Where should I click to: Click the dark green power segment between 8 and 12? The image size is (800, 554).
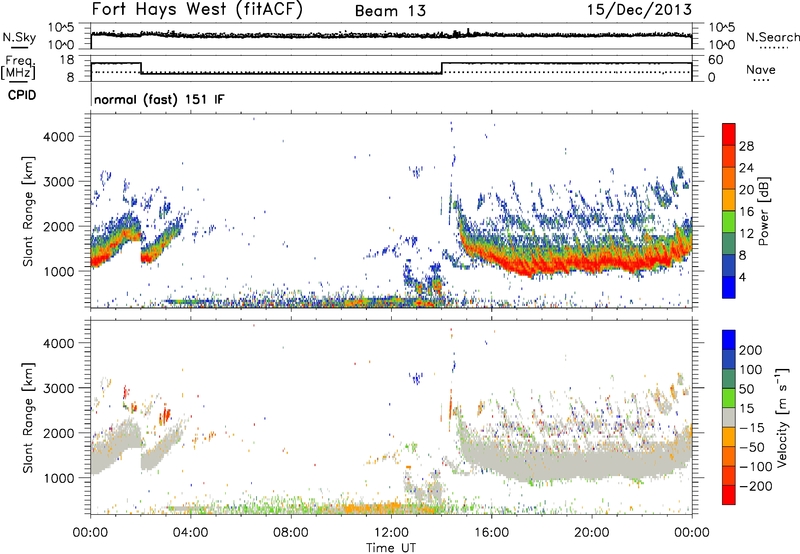tap(729, 243)
